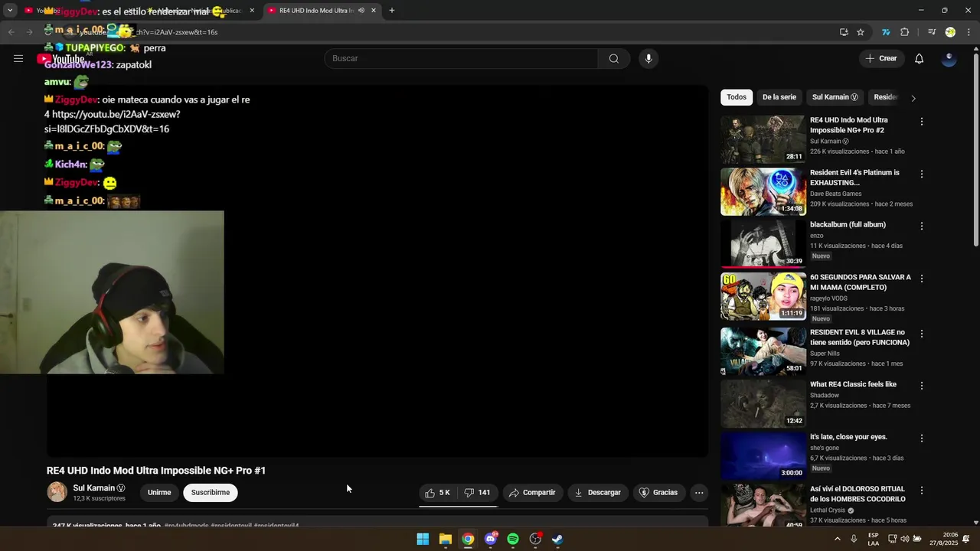Open the Windows notification center bell

(x=966, y=540)
